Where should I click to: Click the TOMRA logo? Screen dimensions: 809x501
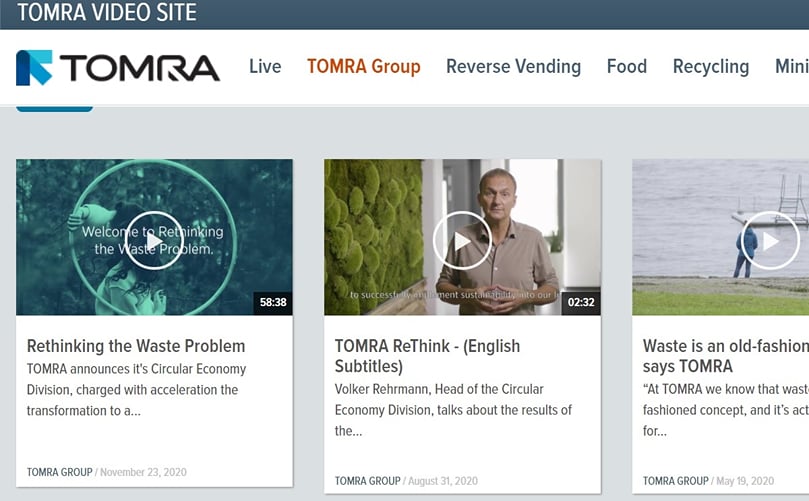coord(118,68)
